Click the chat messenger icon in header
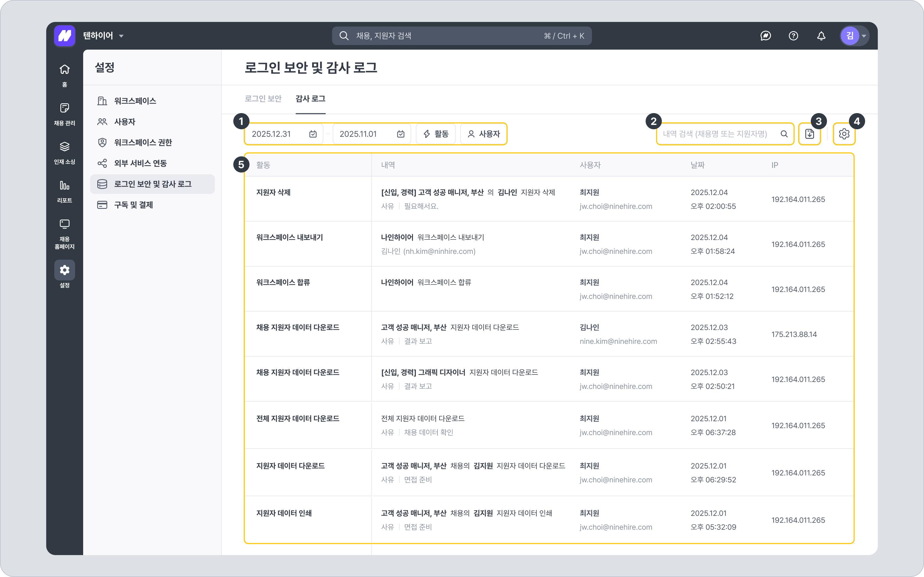Viewport: 924px width, 577px height. (765, 36)
